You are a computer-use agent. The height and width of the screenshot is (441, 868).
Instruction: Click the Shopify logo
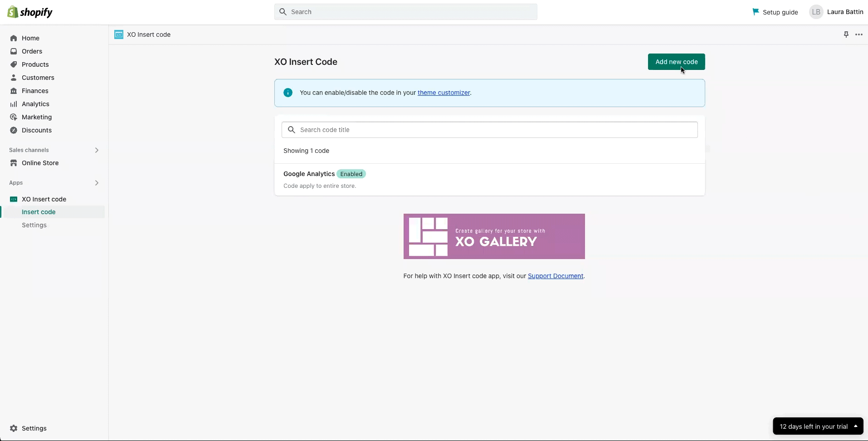point(30,12)
